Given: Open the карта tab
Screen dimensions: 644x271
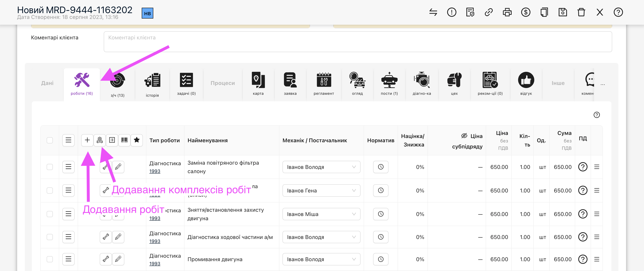Looking at the screenshot, I should click(258, 84).
